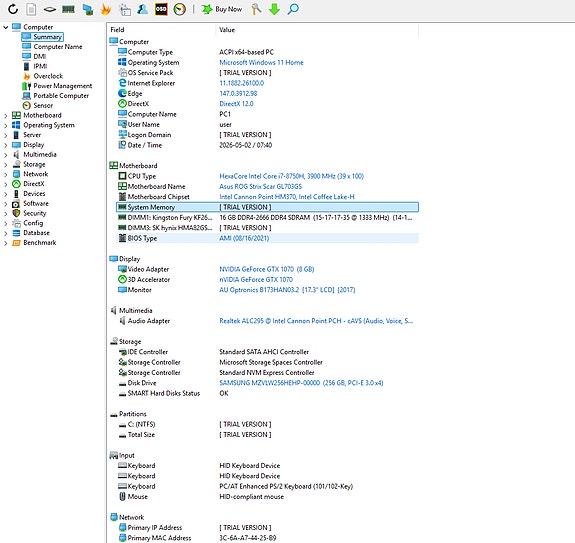Open the Microsoft Windows 11 Home link
Viewport: 575px width, 543px height.
click(x=261, y=62)
